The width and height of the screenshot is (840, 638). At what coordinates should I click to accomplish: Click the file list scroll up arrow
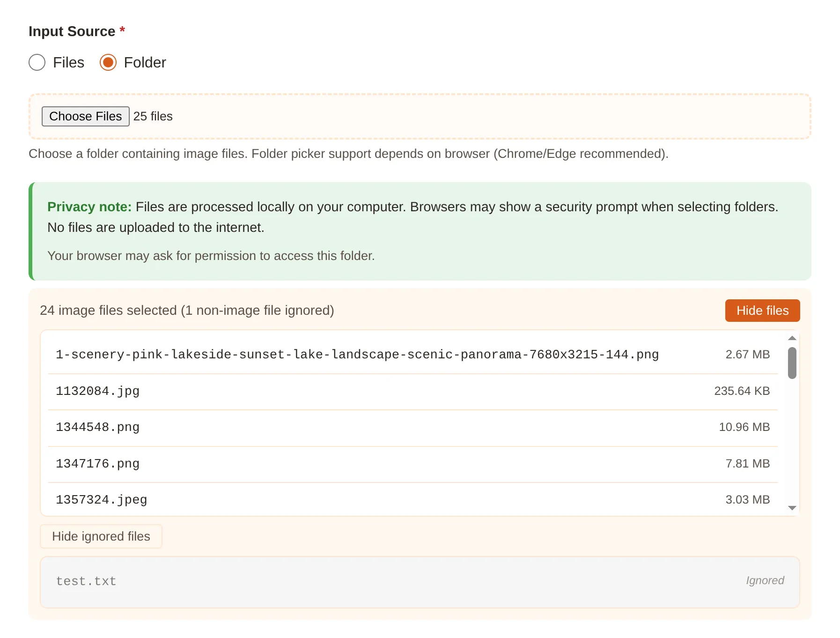tap(792, 338)
